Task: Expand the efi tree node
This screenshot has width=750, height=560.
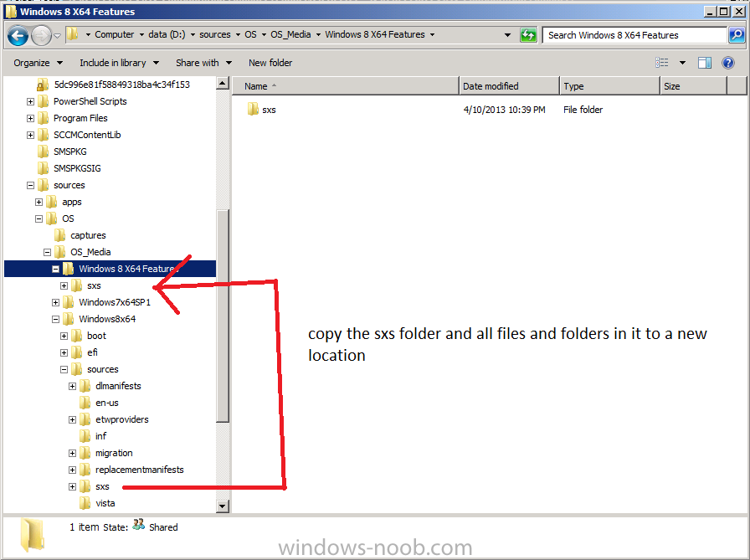Action: pos(64,352)
